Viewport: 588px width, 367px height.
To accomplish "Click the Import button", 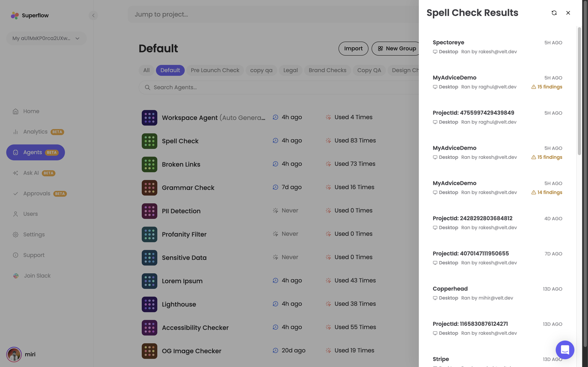I will [353, 49].
